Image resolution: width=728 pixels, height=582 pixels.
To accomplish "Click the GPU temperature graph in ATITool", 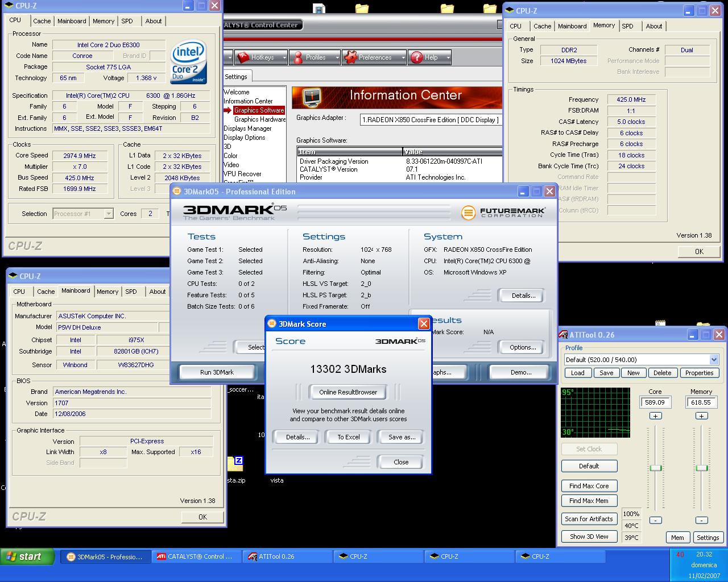I will (595, 413).
